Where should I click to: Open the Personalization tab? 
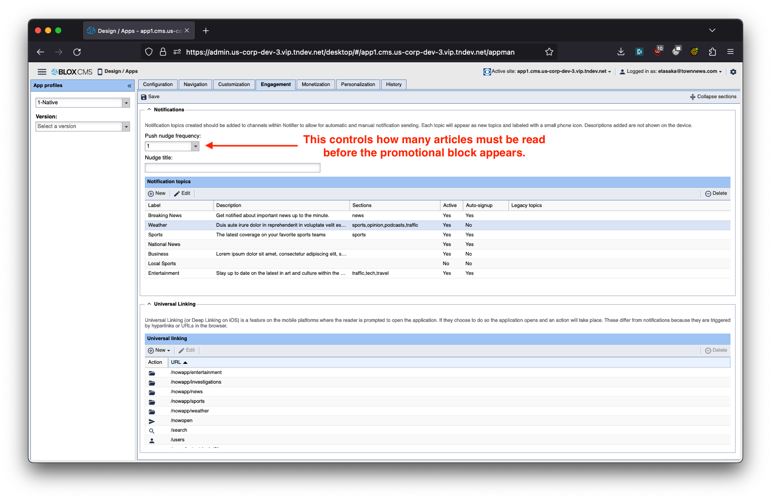click(x=357, y=85)
